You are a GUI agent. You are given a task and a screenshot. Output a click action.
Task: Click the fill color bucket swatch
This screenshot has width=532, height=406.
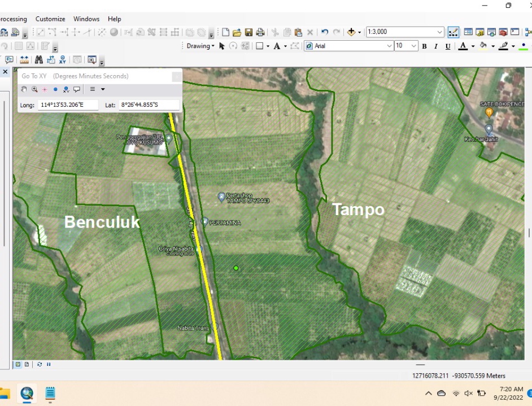(x=483, y=46)
